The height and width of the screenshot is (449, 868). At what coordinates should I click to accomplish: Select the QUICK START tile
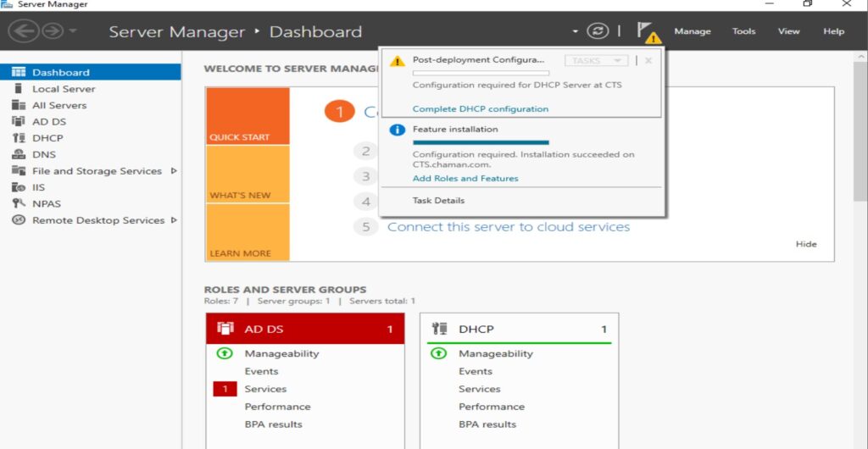click(x=248, y=115)
